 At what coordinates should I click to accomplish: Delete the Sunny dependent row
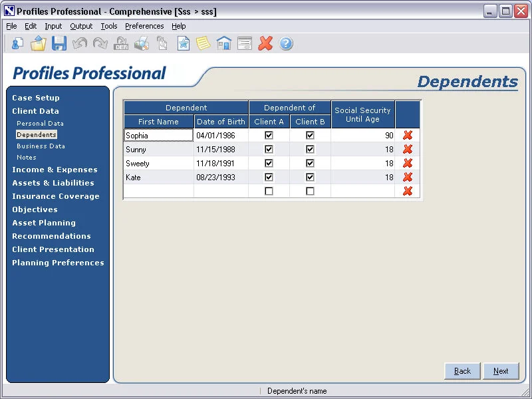pos(408,149)
